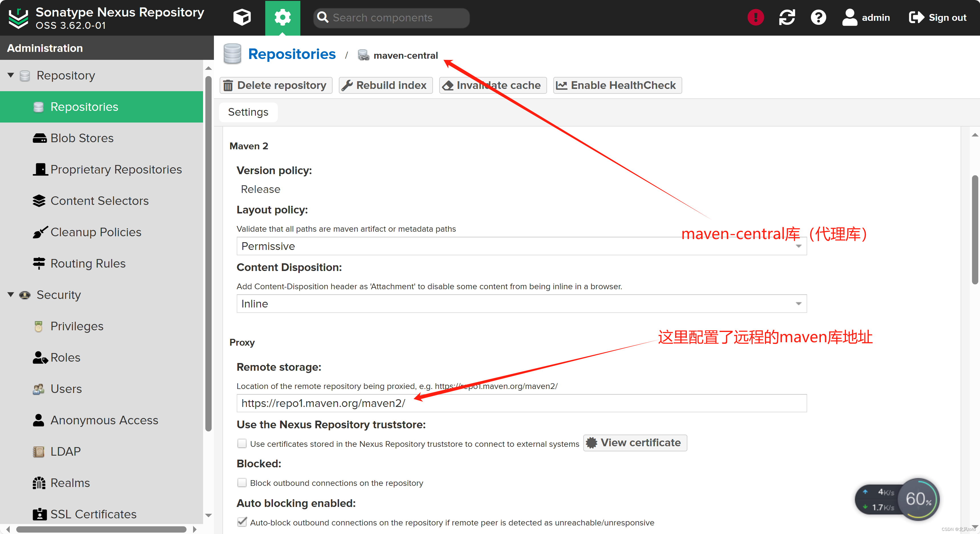Image resolution: width=980 pixels, height=534 pixels.
Task: Click the Repositories database icon in breadcrumb
Action: [x=232, y=54]
